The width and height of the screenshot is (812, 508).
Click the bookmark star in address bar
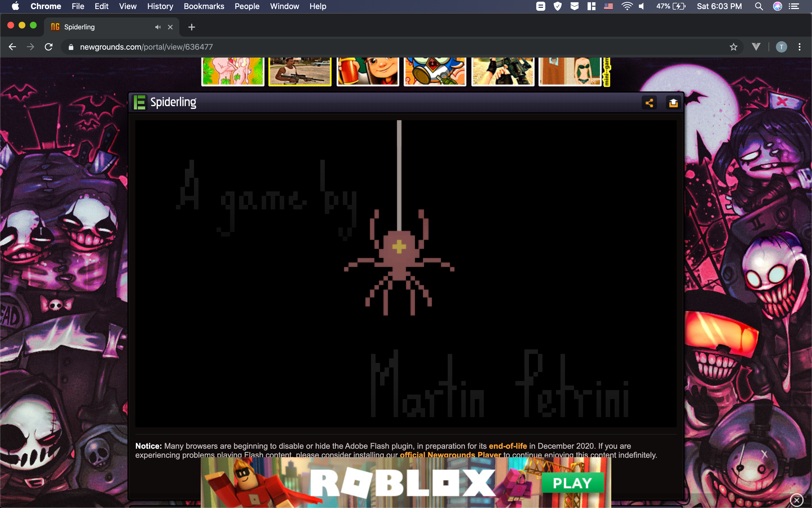coord(734,47)
